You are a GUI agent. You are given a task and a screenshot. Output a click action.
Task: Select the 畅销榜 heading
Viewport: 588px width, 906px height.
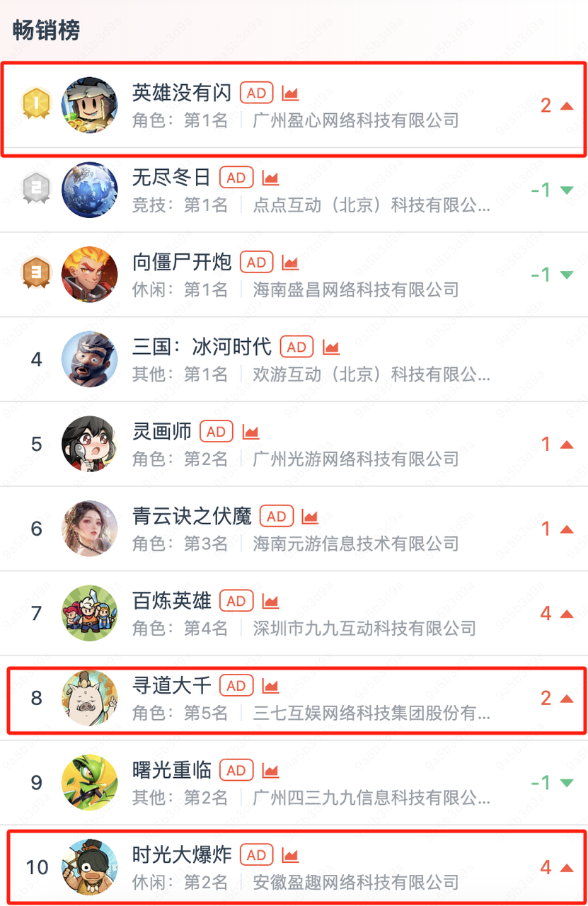(x=46, y=30)
